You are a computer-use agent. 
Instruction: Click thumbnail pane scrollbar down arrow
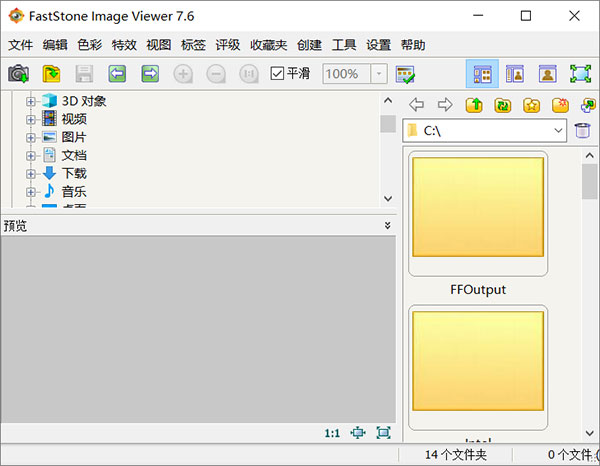[x=590, y=433]
